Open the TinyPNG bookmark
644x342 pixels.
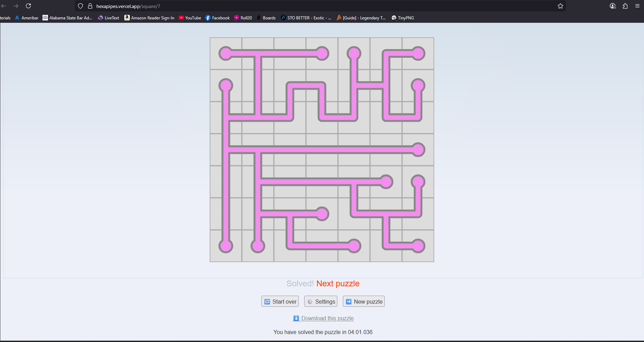point(403,18)
